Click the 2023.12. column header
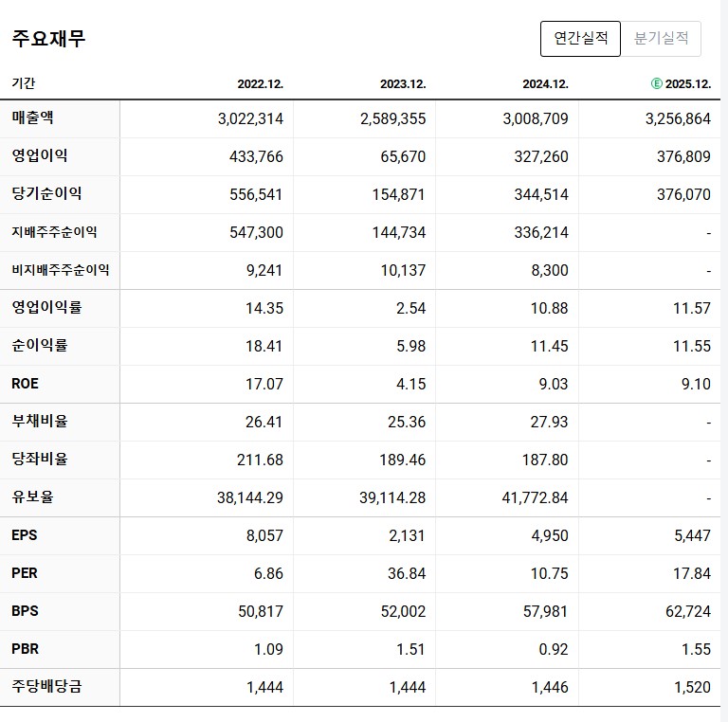 (403, 84)
